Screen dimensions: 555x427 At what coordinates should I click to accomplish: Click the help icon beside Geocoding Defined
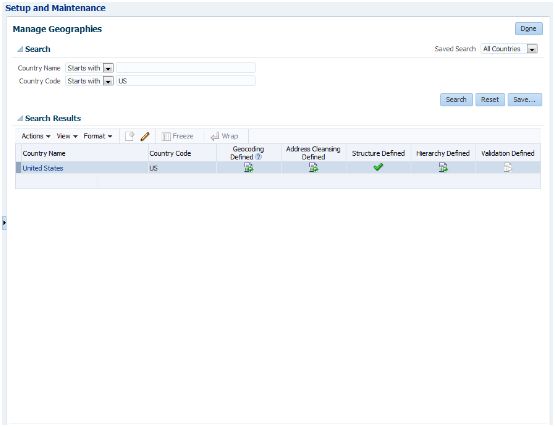point(258,157)
